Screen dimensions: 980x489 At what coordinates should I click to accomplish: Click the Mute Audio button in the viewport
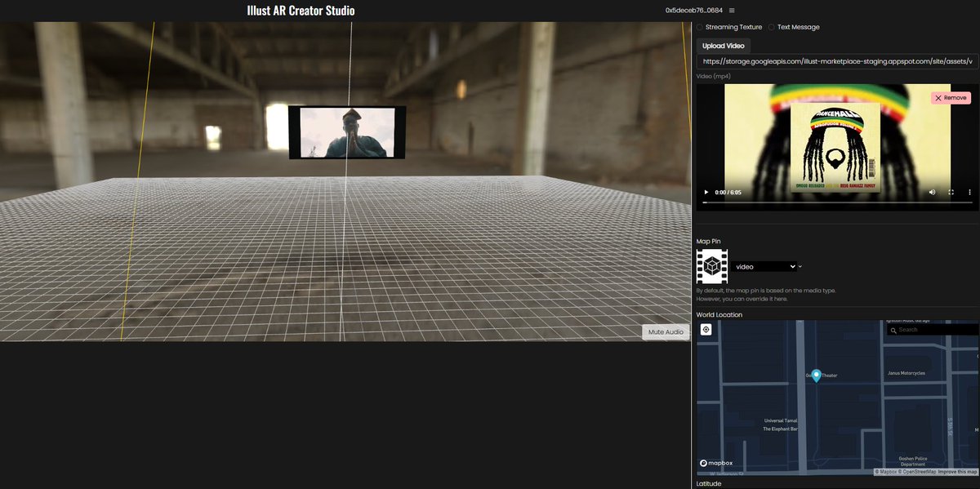click(666, 331)
